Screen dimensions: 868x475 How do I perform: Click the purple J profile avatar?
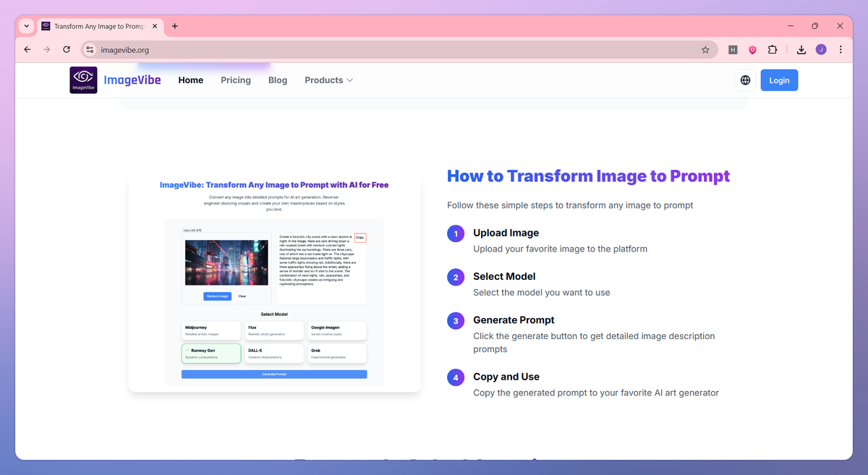click(821, 49)
